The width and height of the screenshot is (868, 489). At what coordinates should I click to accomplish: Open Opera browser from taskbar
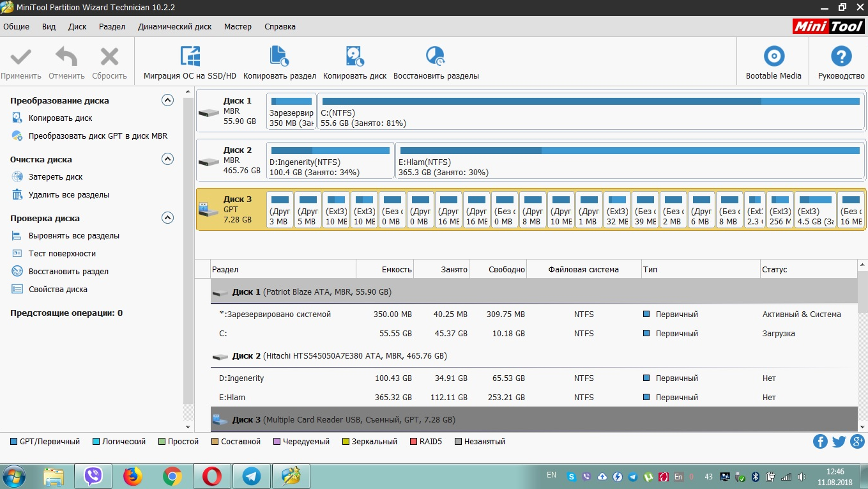[211, 476]
